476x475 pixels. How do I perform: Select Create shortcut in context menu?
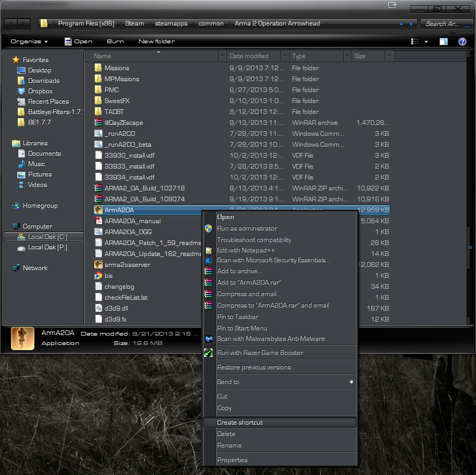[x=280, y=422]
